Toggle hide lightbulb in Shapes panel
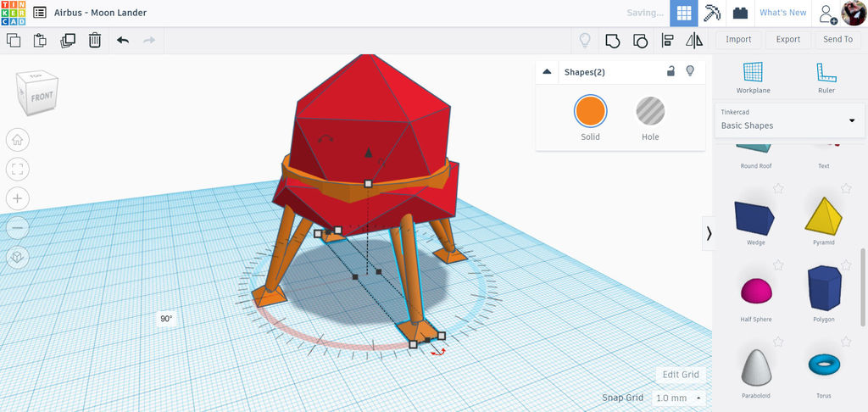Screen dimensions: 868x412 point(690,71)
